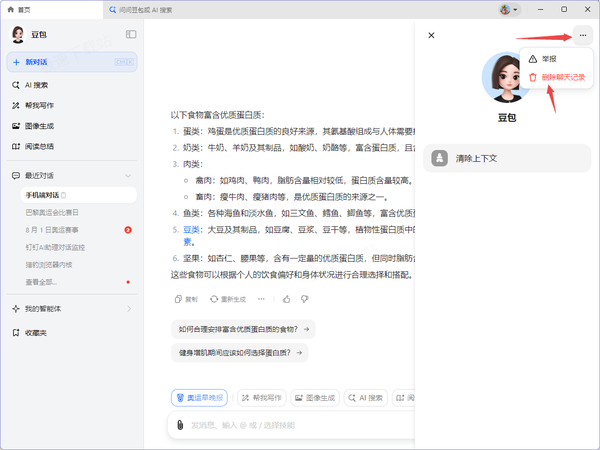Click the 豆包 name under the avatar
Viewport: 600px width, 450px height.
(507, 117)
